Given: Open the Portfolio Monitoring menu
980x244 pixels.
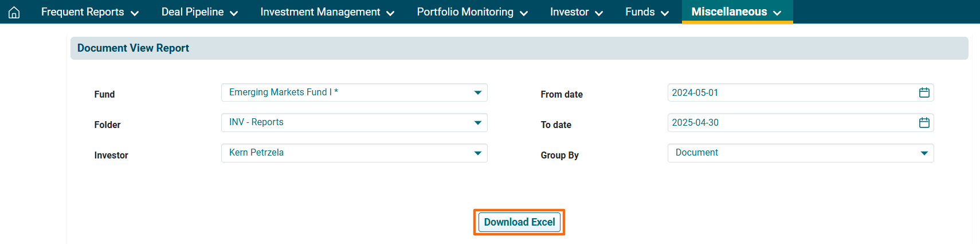Looking at the screenshot, I should pyautogui.click(x=472, y=12).
